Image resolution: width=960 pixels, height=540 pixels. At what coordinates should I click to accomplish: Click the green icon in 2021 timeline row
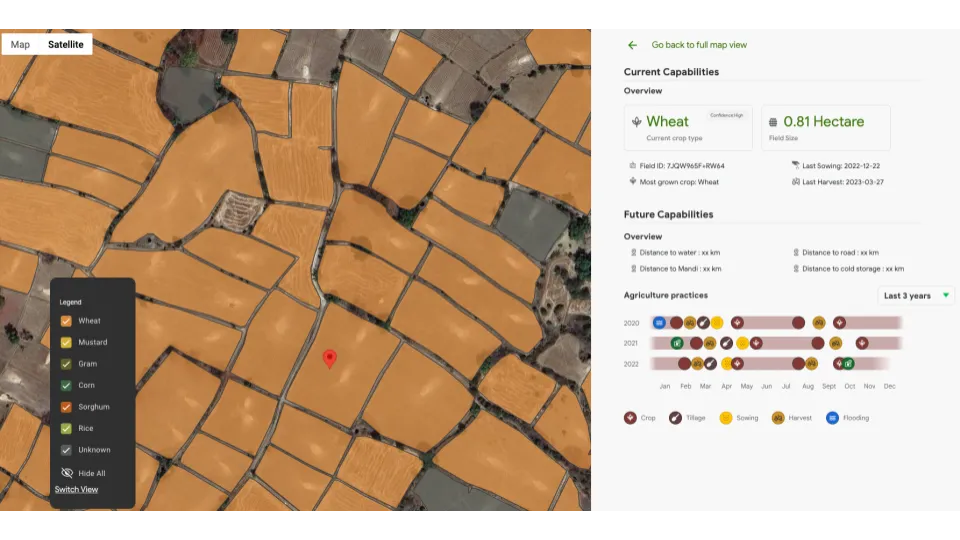(x=677, y=343)
